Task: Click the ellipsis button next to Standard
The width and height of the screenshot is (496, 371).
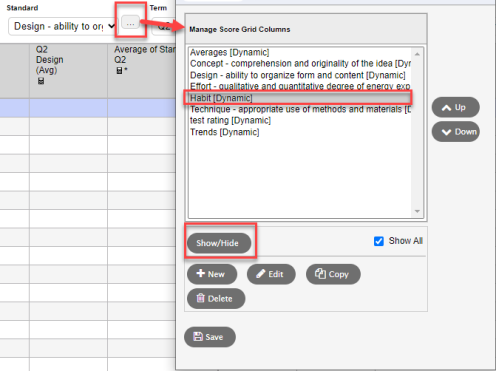Action: point(130,23)
